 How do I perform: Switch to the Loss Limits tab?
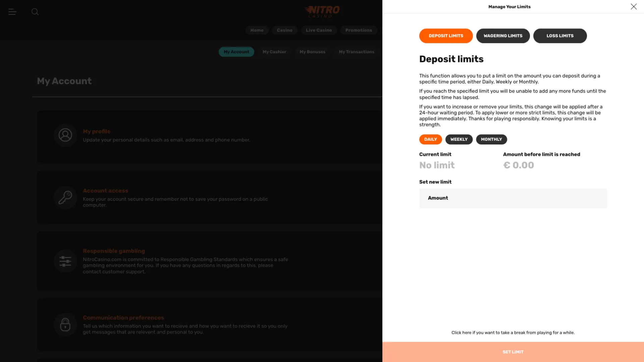coord(560,36)
